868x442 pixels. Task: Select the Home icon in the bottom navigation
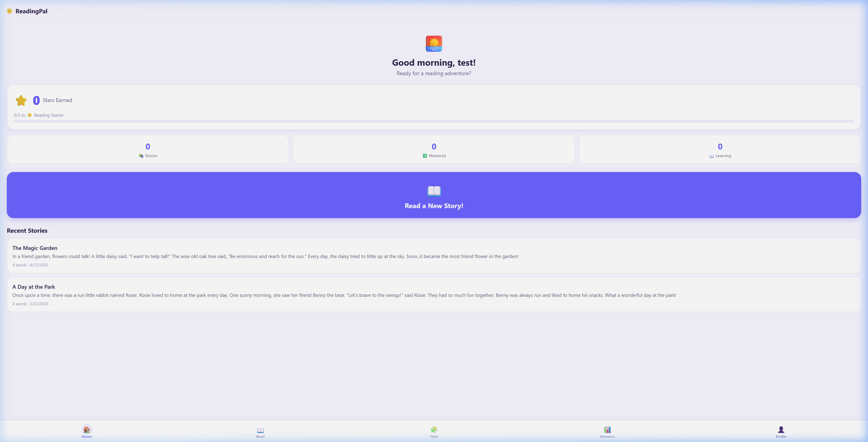pyautogui.click(x=87, y=430)
